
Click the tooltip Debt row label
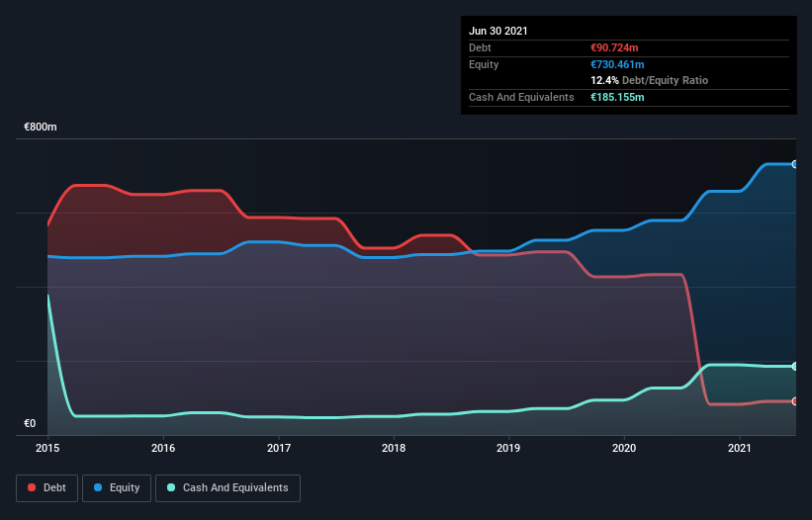[x=480, y=47]
